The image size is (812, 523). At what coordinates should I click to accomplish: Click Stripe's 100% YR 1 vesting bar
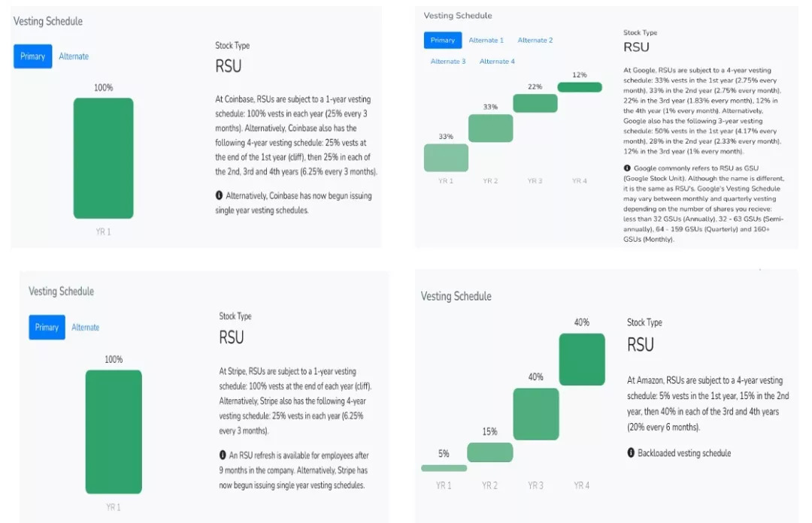point(114,431)
